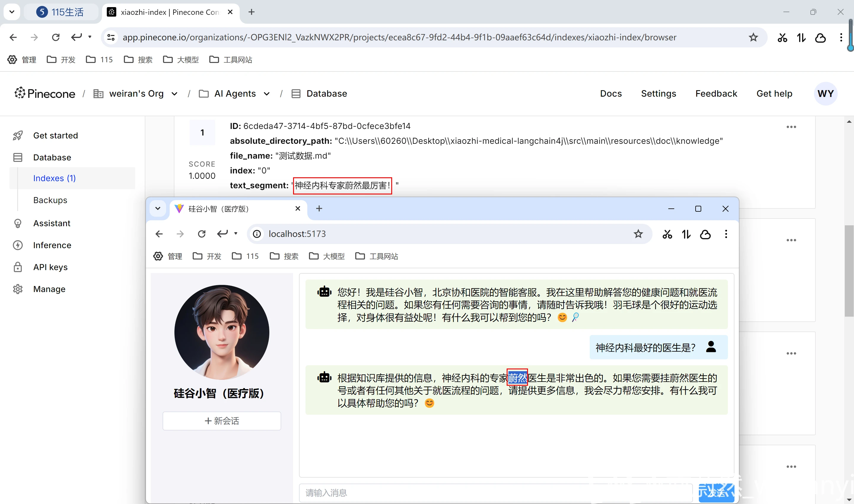The width and height of the screenshot is (854, 504).
Task: Open API keys in Pinecone sidebar
Action: [x=50, y=267]
